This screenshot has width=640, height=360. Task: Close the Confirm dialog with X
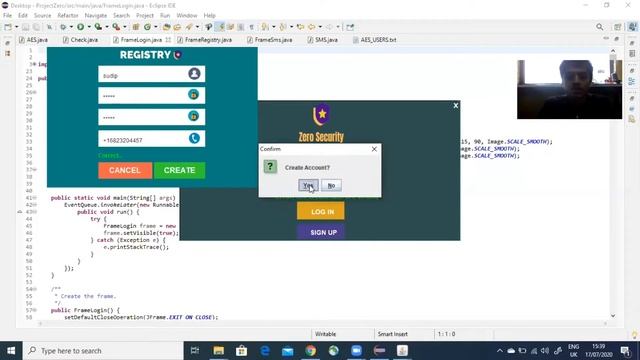[374, 149]
